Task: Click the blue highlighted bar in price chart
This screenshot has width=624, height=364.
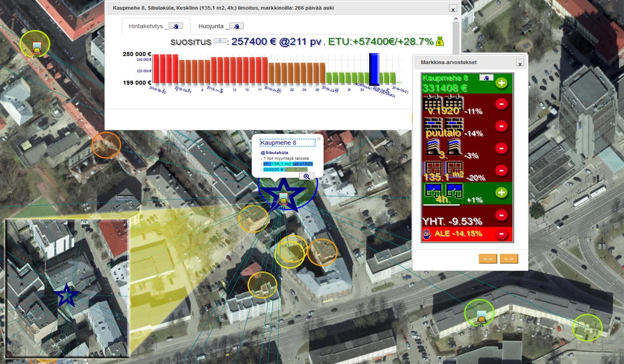Action: (374, 69)
